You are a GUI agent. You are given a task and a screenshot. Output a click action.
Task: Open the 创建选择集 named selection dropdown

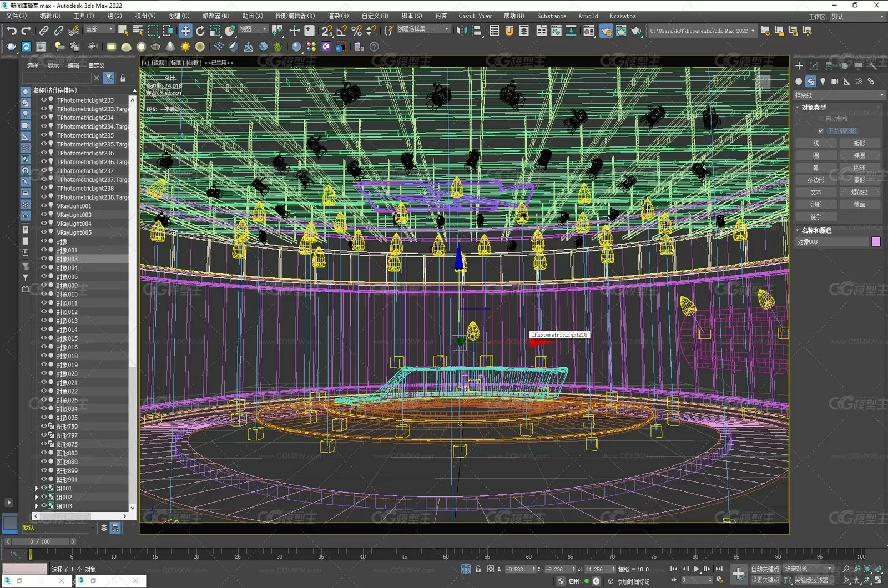(423, 29)
